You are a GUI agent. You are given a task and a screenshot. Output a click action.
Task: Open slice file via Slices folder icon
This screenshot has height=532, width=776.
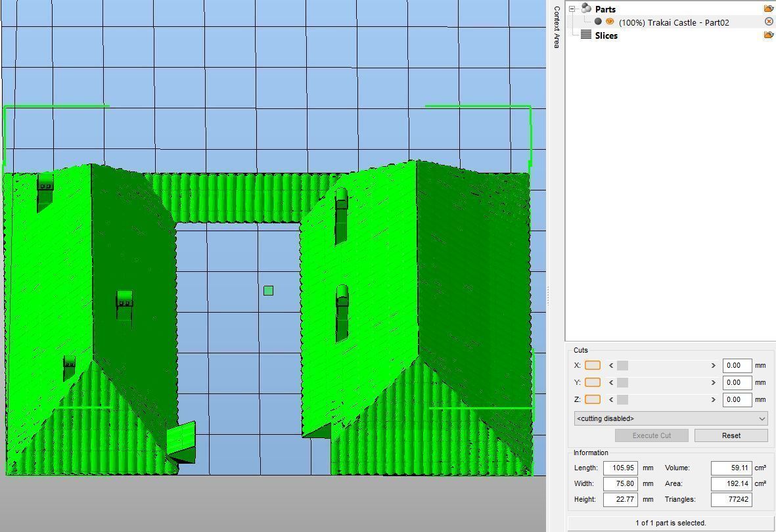[769, 35]
